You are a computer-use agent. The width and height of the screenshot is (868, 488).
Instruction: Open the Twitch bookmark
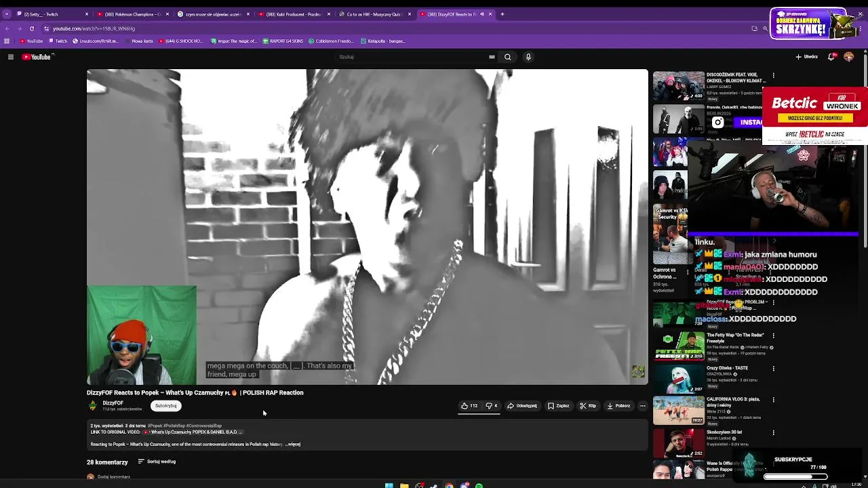pyautogui.click(x=58, y=41)
